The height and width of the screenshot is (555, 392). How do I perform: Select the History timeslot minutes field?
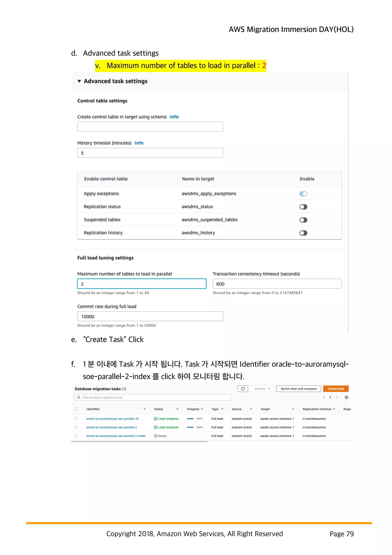(150, 153)
